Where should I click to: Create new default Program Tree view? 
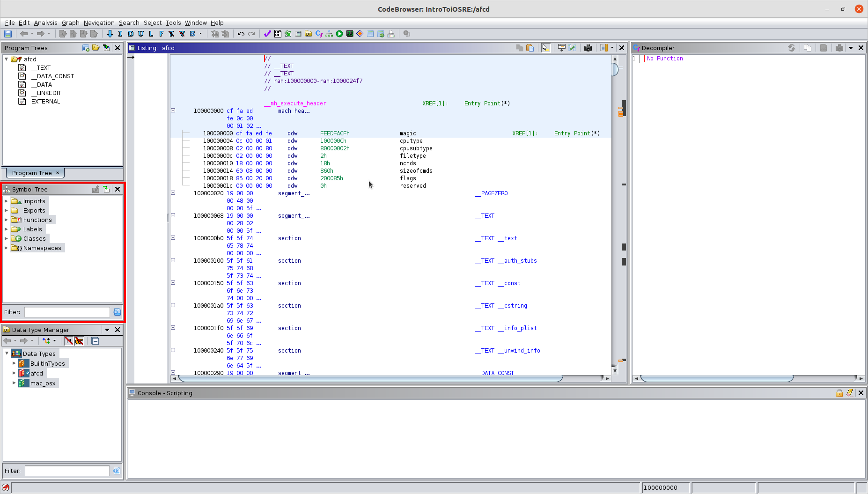[x=86, y=48]
